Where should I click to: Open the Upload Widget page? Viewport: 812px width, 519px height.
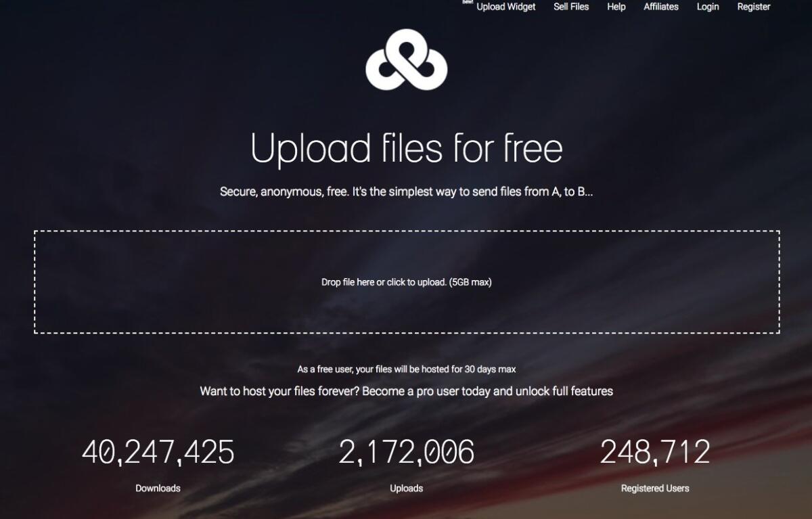point(505,7)
